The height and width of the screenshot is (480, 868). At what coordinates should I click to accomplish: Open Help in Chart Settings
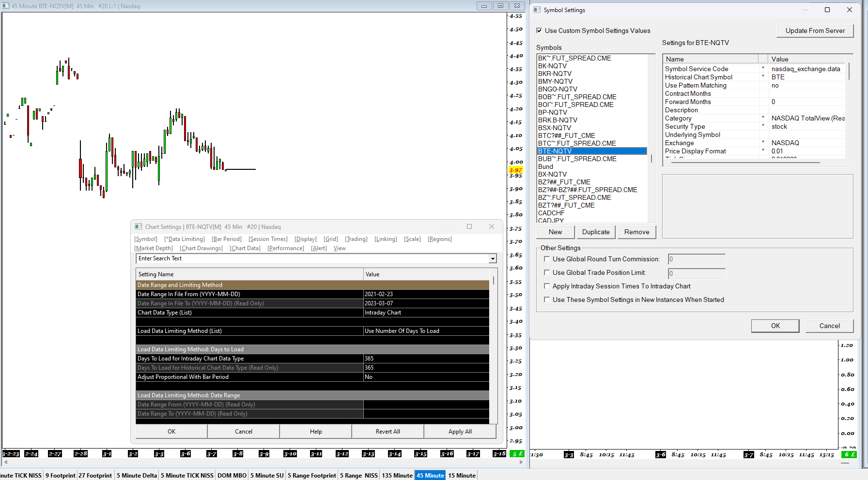[x=316, y=432]
